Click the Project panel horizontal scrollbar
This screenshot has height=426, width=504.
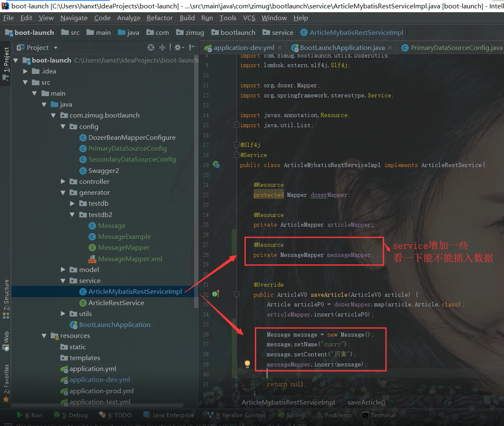point(97,406)
